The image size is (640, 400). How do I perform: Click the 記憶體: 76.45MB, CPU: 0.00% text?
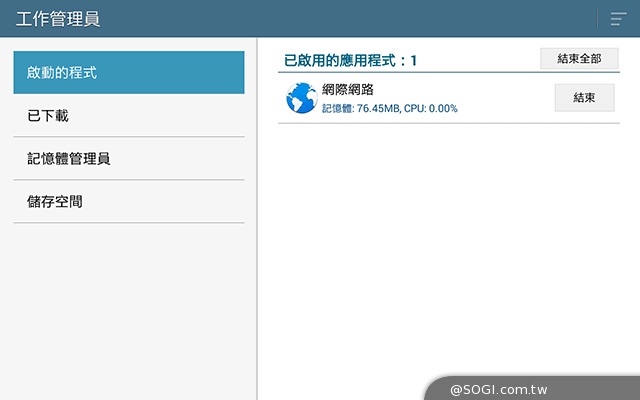click(x=390, y=109)
